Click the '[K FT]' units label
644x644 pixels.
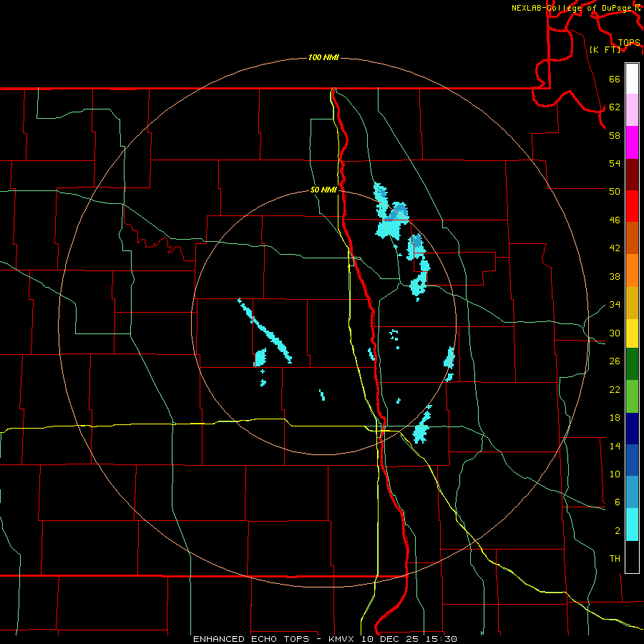[605, 49]
